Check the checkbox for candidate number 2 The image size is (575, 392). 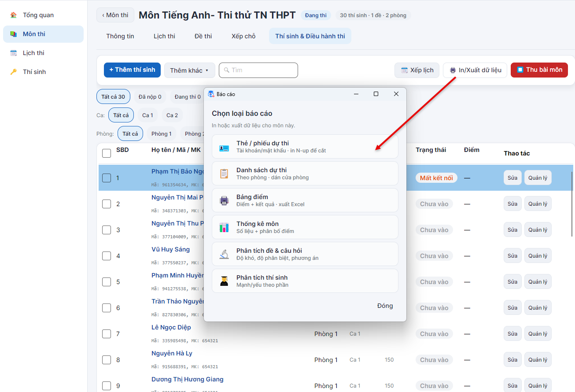107,204
